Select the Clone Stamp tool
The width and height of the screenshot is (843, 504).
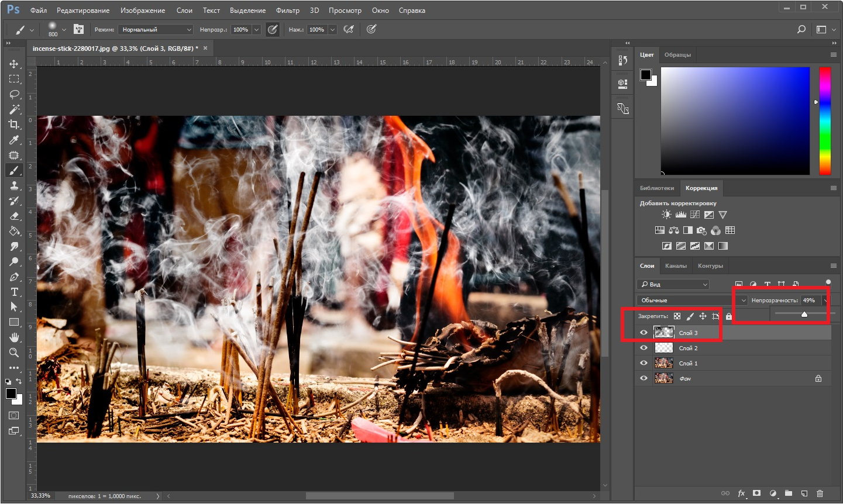click(14, 185)
